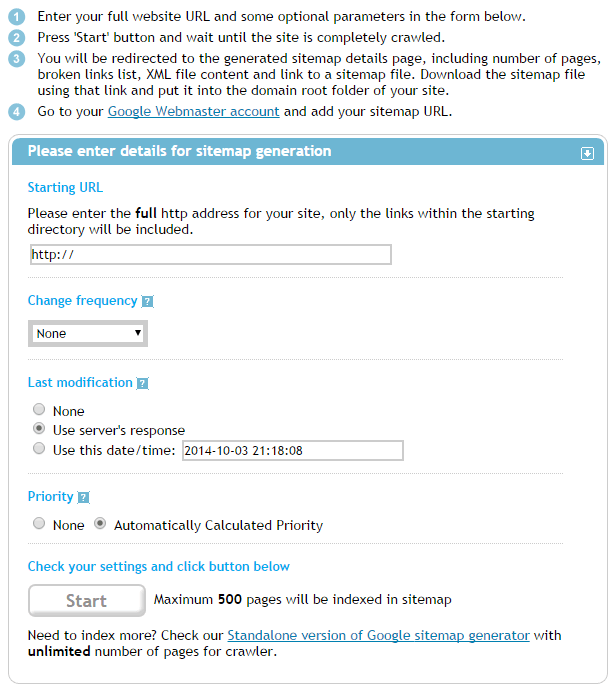The image size is (613, 689).
Task: Click the step 2 number badge
Action: (17, 38)
